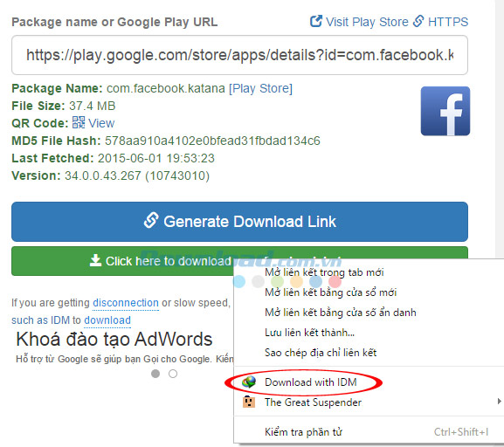
Task: Click the chain icon next to HTTPS
Action: click(418, 21)
